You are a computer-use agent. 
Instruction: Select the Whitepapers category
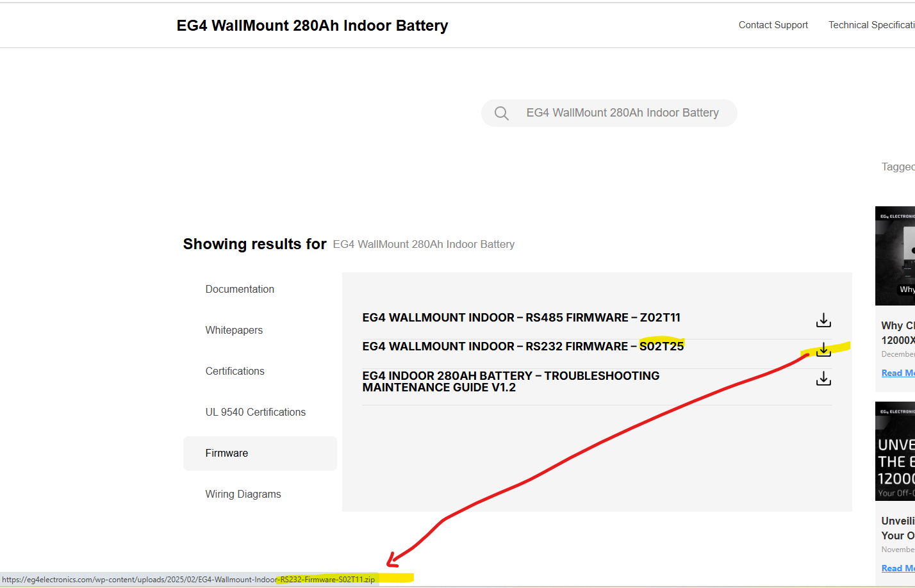(x=234, y=331)
